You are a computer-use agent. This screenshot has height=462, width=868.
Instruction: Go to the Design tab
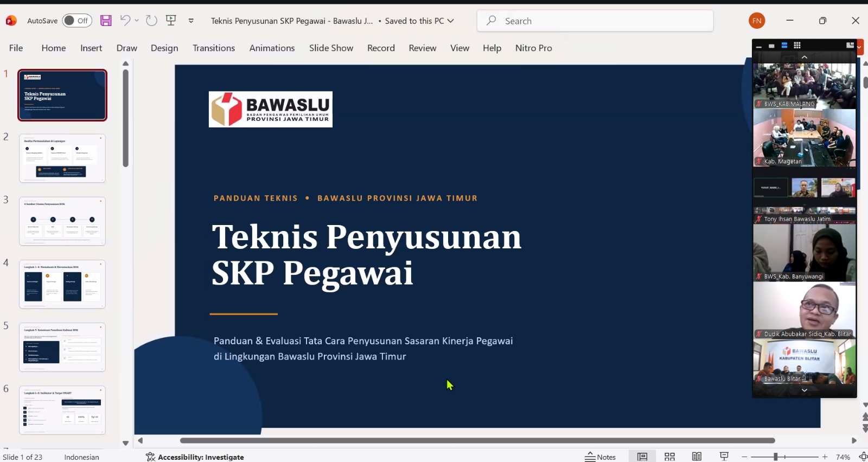(164, 48)
